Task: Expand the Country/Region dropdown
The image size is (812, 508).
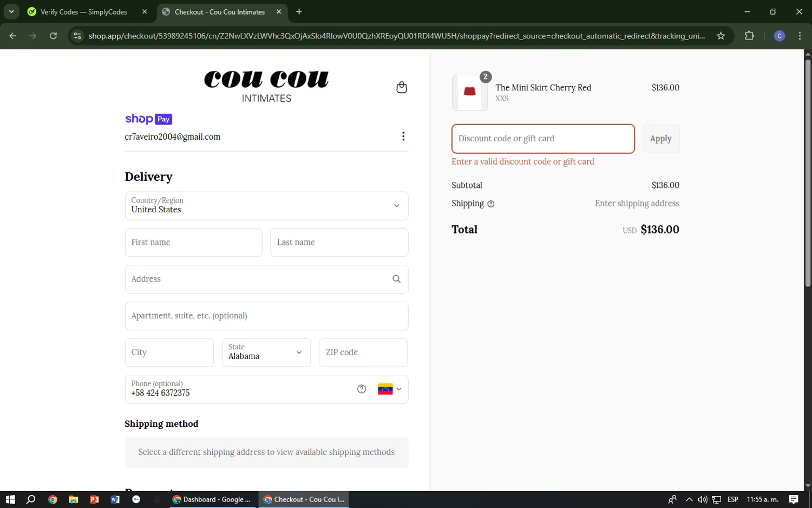Action: point(266,206)
